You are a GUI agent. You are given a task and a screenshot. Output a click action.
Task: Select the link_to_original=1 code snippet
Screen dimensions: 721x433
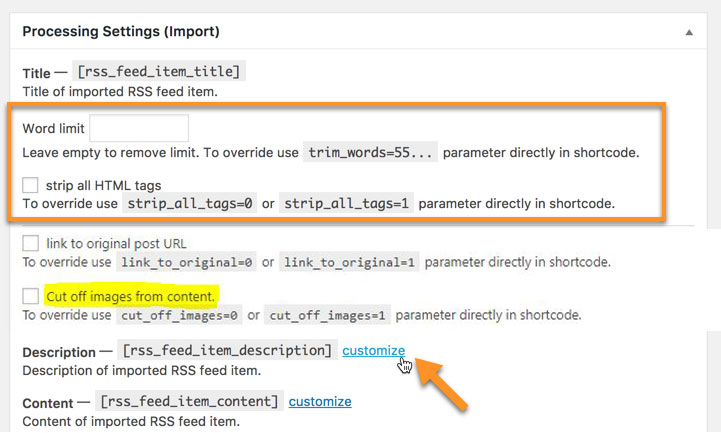(x=349, y=262)
